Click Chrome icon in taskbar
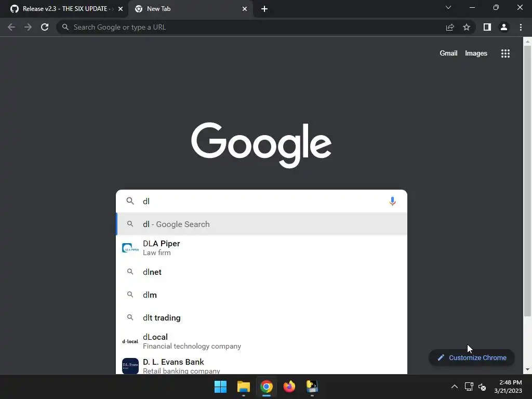 [x=267, y=387]
